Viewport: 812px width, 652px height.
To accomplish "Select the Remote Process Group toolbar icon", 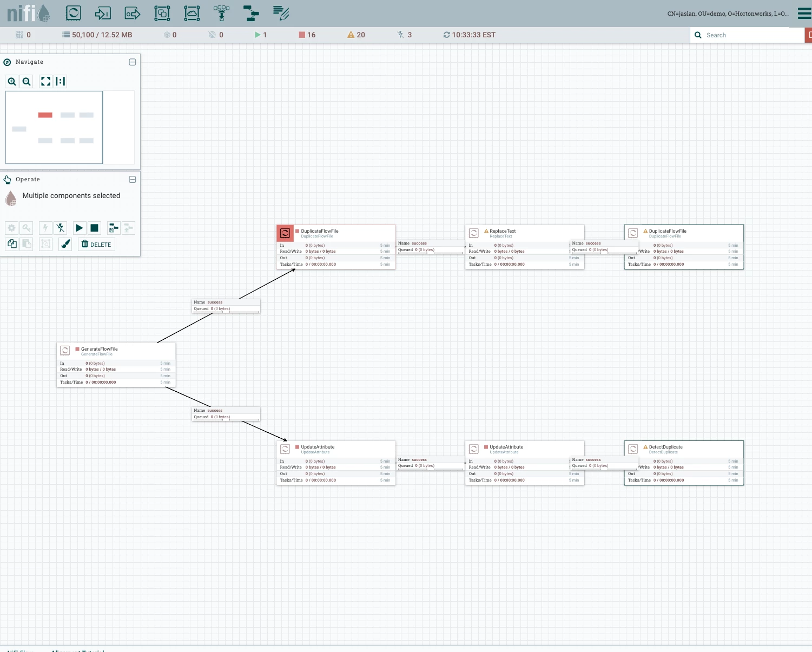I will 192,13.
